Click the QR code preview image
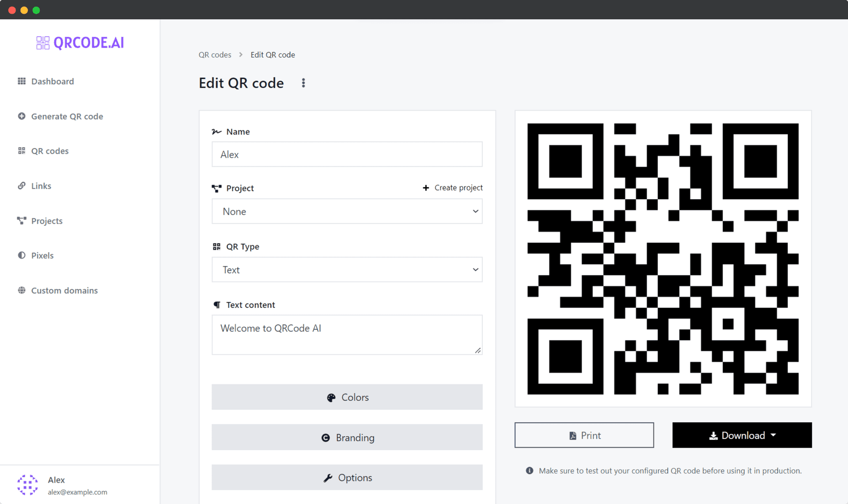The image size is (848, 504). tap(663, 259)
